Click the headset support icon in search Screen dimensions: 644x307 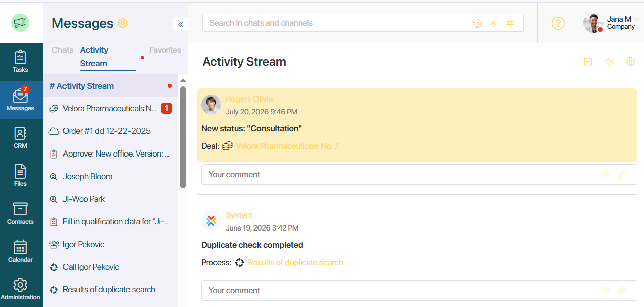[x=476, y=23]
